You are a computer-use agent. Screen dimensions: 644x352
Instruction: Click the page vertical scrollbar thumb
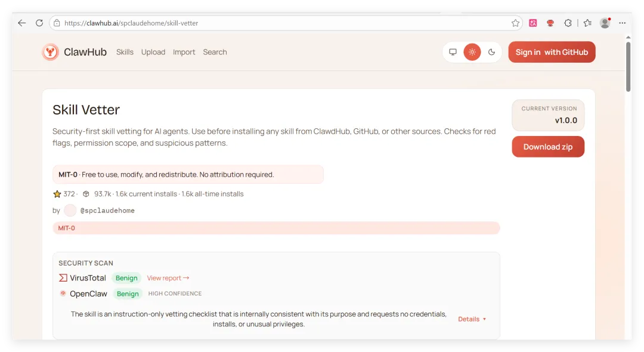pyautogui.click(x=628, y=67)
